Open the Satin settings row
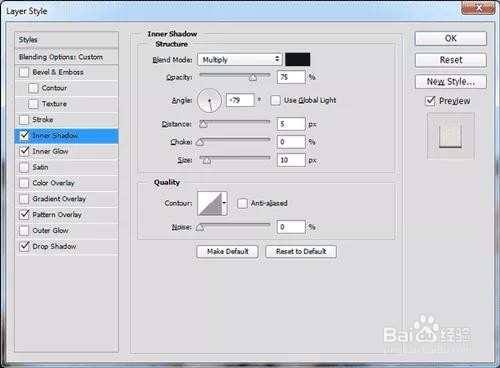The image size is (500, 368). click(66, 167)
